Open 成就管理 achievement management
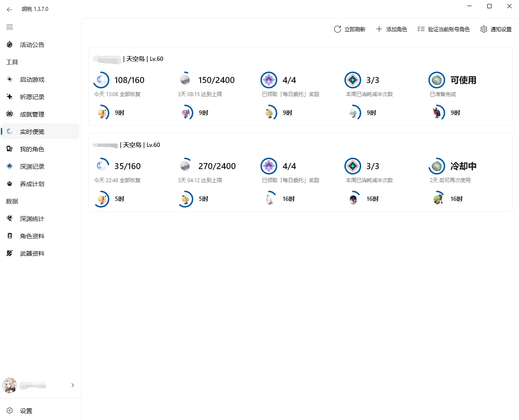This screenshot has width=519, height=420. (32, 114)
